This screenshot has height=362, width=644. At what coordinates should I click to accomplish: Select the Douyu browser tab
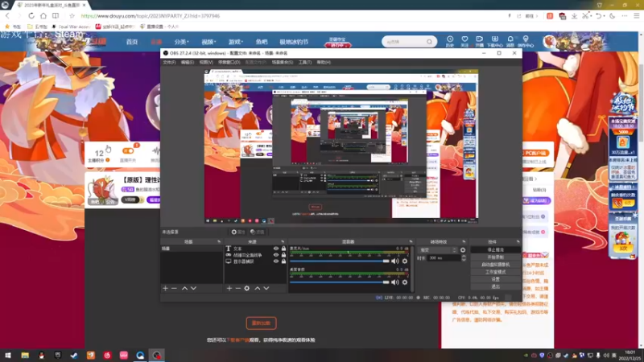pyautogui.click(x=52, y=5)
